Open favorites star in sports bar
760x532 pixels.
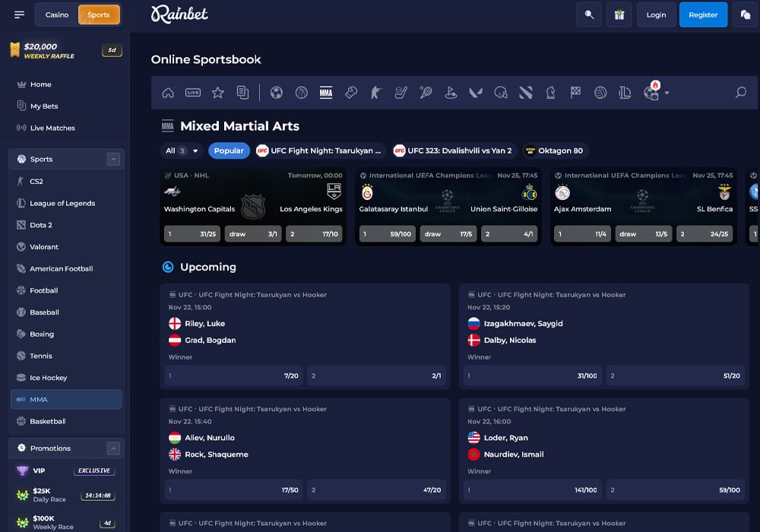pyautogui.click(x=218, y=93)
